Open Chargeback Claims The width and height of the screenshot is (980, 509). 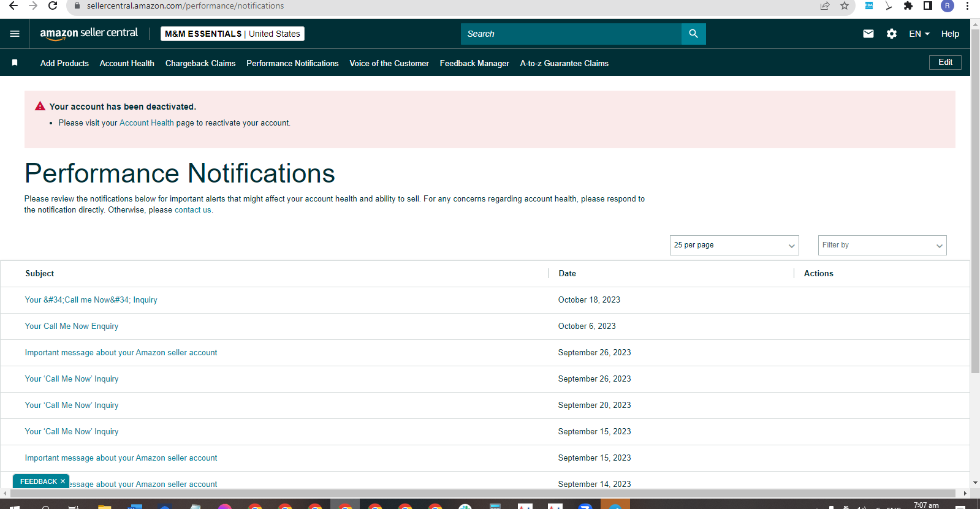click(x=200, y=63)
